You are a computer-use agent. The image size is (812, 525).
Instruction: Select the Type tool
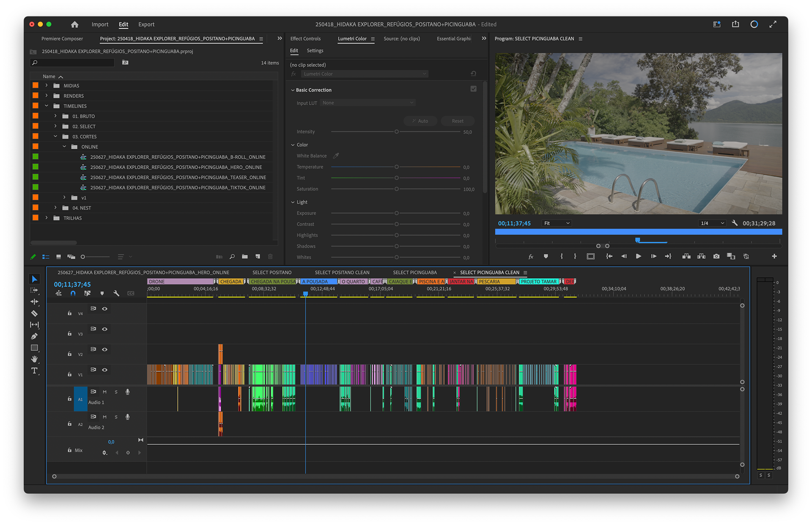34,371
